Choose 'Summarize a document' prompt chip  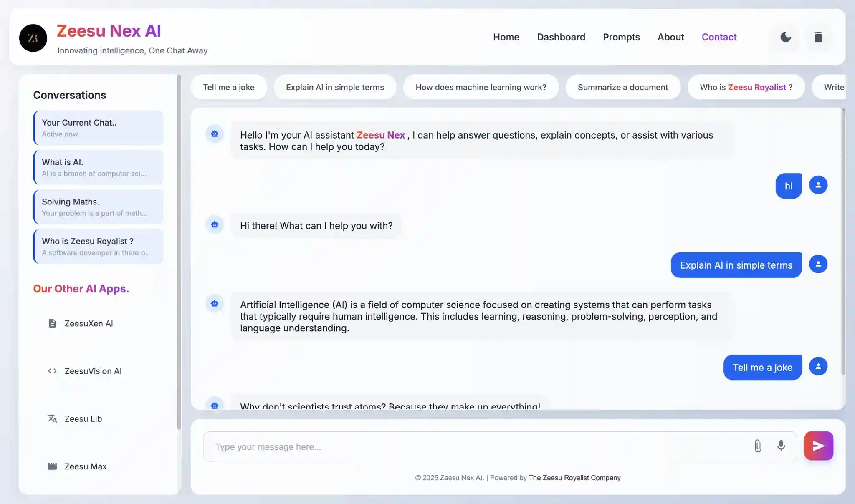622,87
